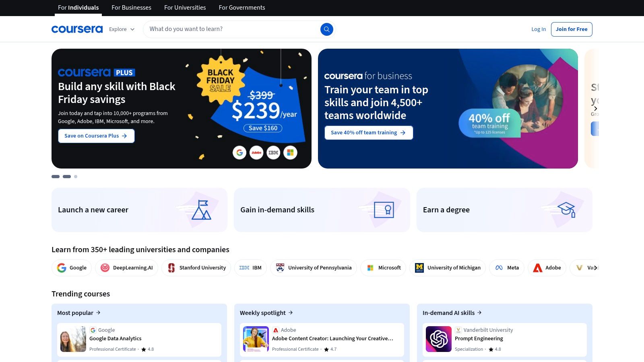Open the Explore dropdown
Image resolution: width=644 pixels, height=362 pixels.
(121, 29)
